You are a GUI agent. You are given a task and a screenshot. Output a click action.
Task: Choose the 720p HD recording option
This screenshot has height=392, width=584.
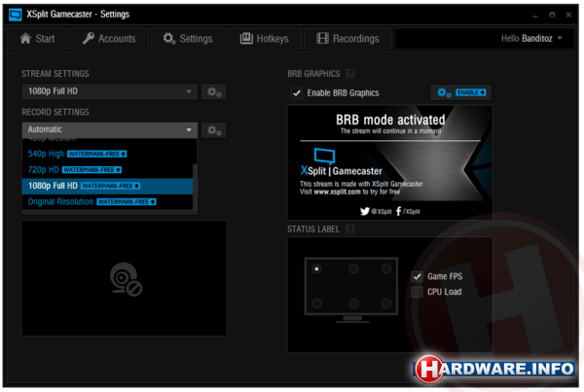click(x=107, y=170)
